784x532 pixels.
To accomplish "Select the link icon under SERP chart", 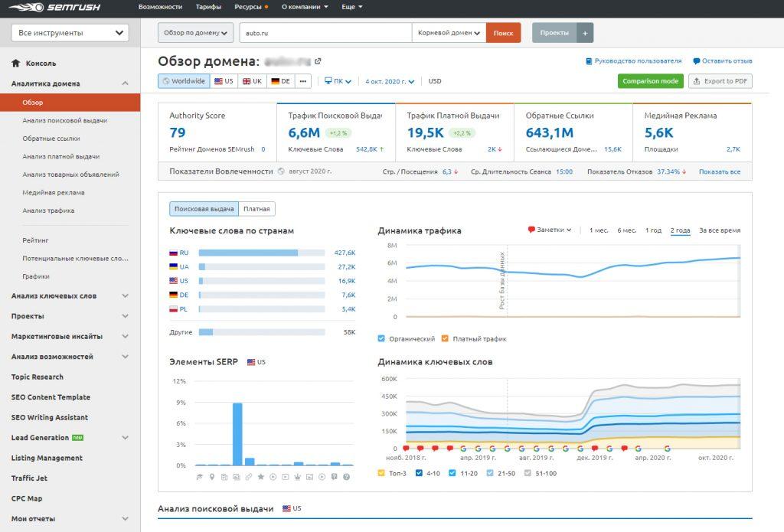I will [x=249, y=476].
